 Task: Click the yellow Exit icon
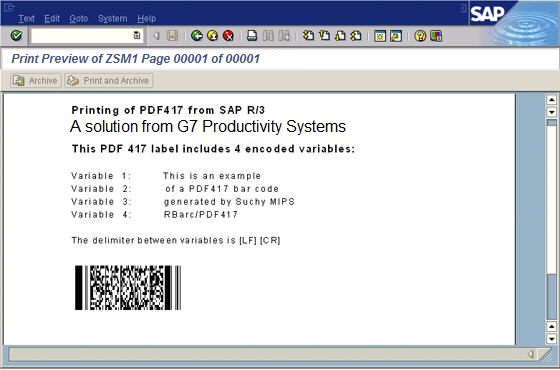point(212,35)
